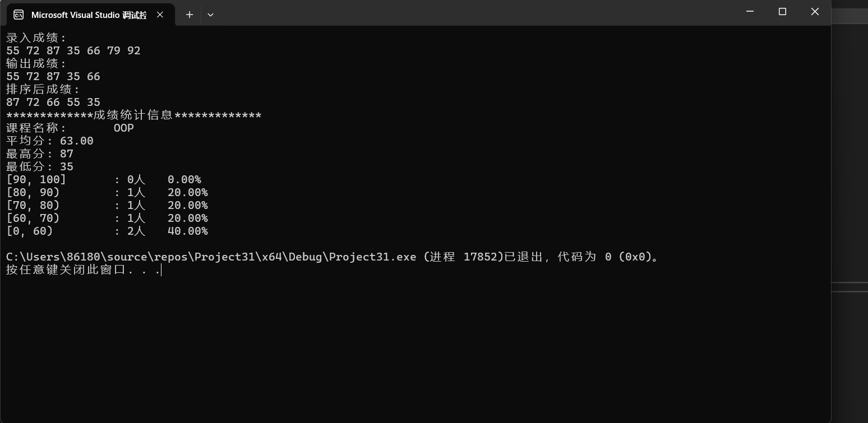Viewport: 868px width, 423px height.
Task: Expand the new tab profile dropdown chevron
Action: point(210,15)
